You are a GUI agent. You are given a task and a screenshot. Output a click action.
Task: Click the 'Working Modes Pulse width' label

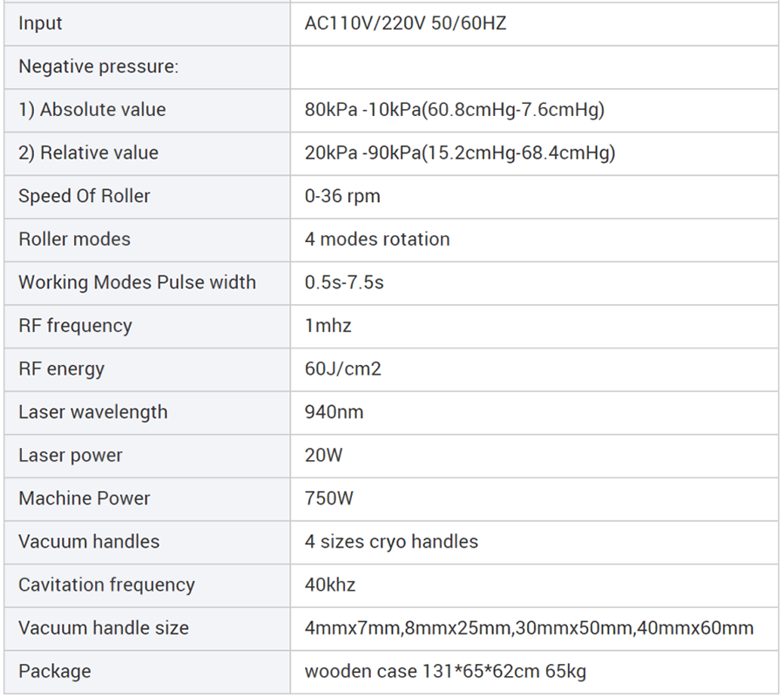click(x=137, y=282)
